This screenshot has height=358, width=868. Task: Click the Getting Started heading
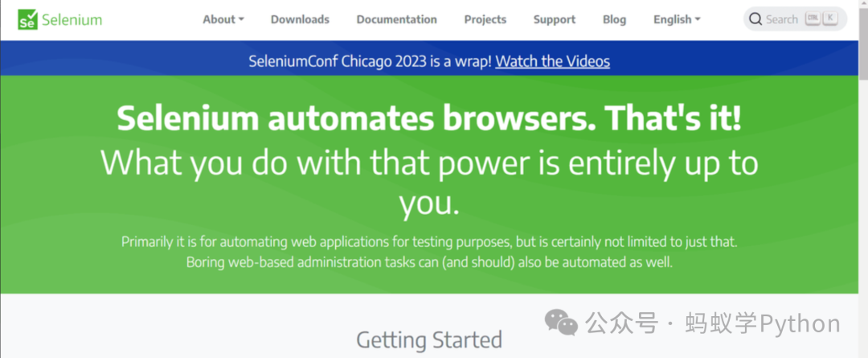tap(429, 339)
